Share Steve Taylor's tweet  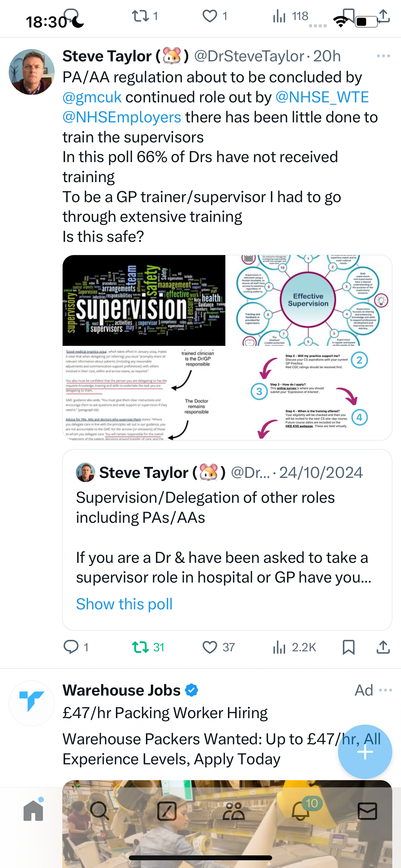point(383,647)
